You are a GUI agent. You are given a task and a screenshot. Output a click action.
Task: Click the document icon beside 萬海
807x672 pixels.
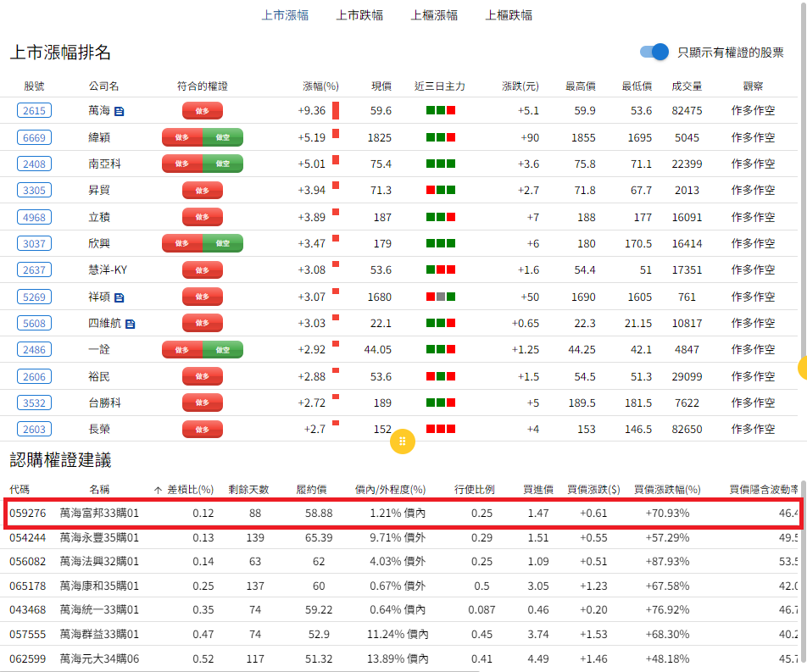point(120,111)
